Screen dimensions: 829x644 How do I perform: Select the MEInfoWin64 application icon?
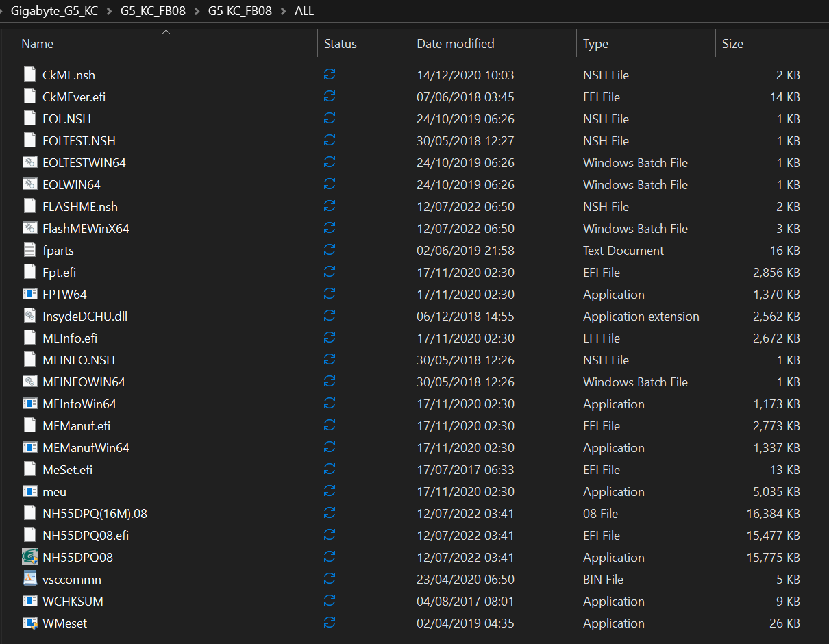point(29,404)
